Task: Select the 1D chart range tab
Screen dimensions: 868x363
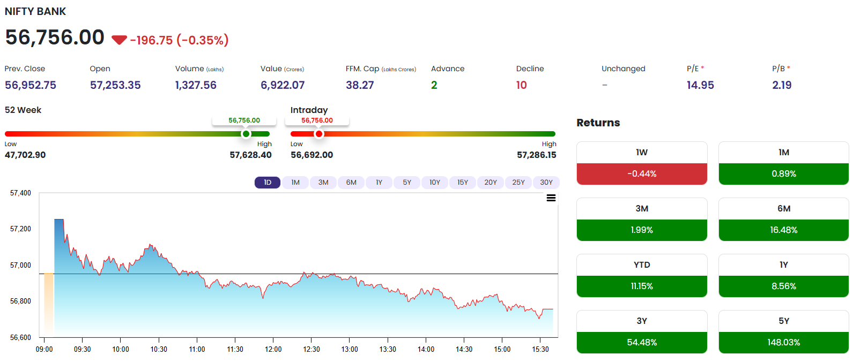Action: click(268, 183)
